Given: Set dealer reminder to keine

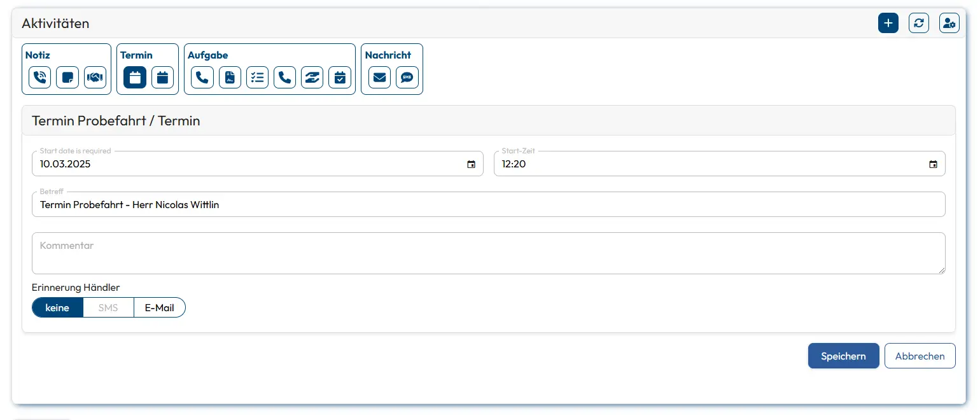Looking at the screenshot, I should [57, 307].
